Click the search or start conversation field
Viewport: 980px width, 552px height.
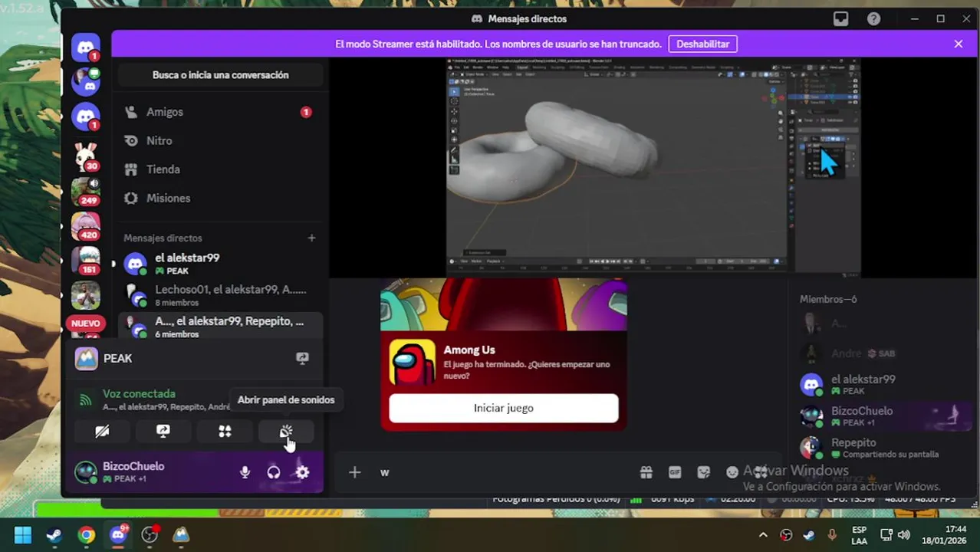click(221, 75)
